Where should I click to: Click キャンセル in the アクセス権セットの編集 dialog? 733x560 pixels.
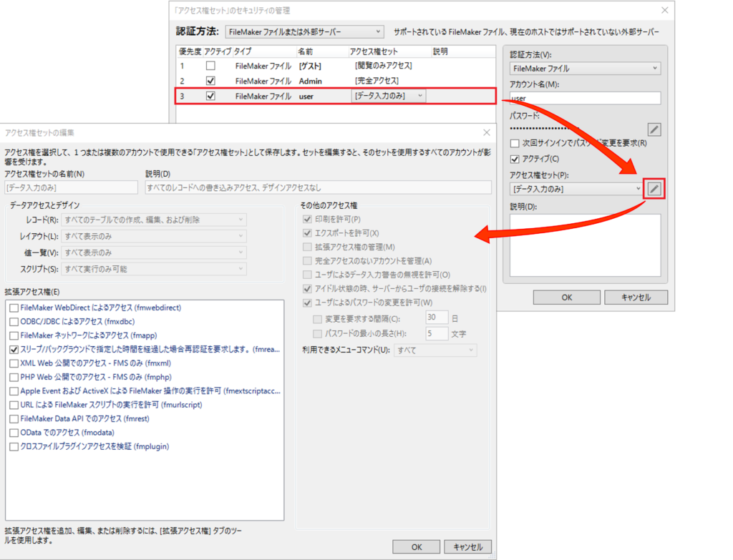coord(467,547)
